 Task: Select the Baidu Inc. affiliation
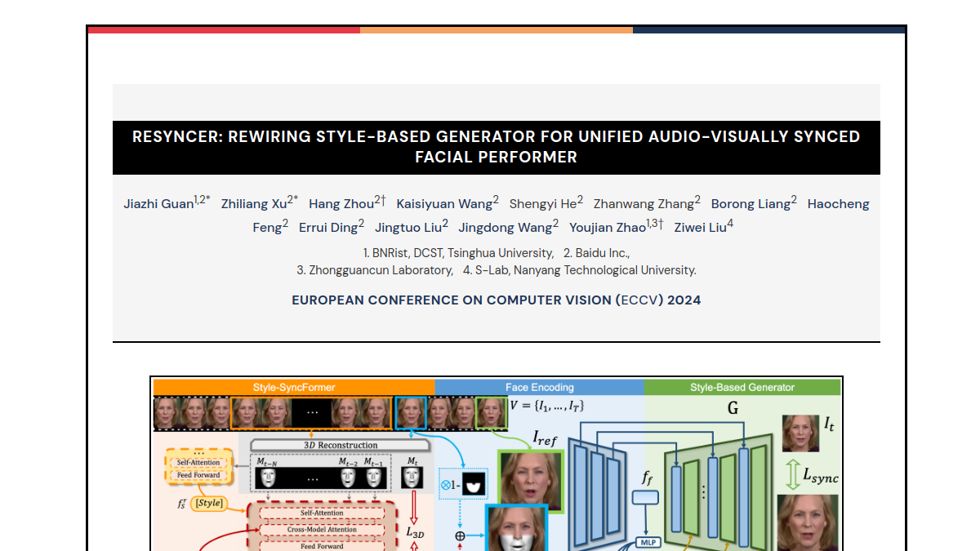coord(597,254)
